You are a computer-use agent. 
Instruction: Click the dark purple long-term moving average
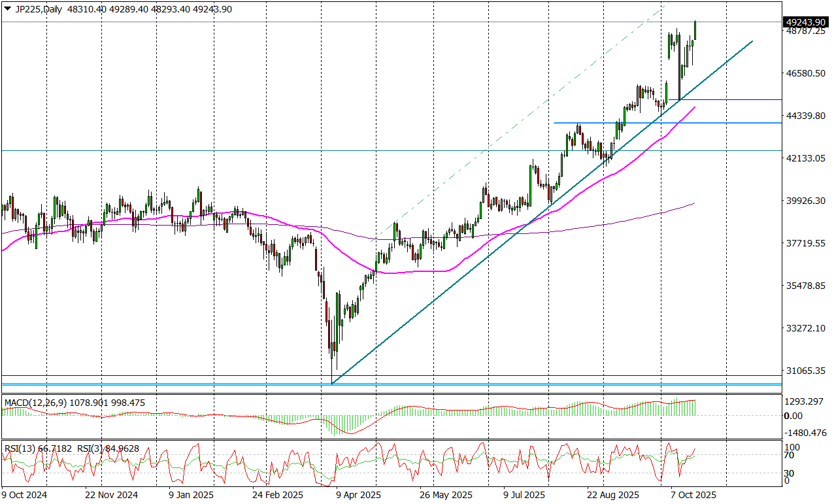click(588, 226)
